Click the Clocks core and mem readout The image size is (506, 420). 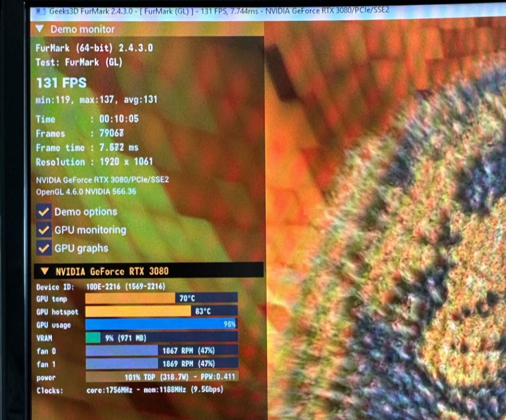point(154,390)
